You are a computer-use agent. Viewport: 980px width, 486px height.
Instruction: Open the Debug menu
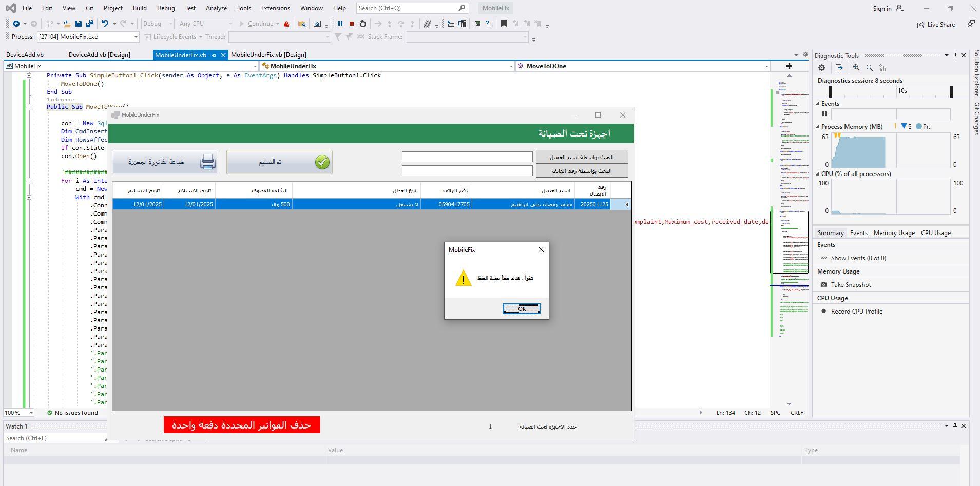[165, 8]
